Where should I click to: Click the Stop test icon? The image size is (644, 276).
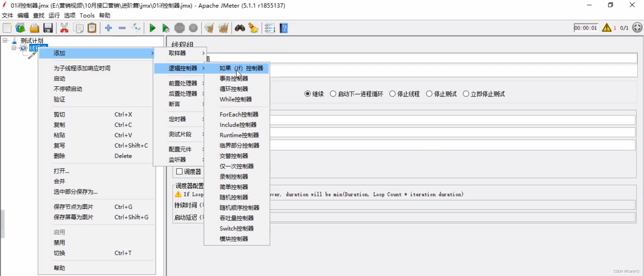point(180,28)
